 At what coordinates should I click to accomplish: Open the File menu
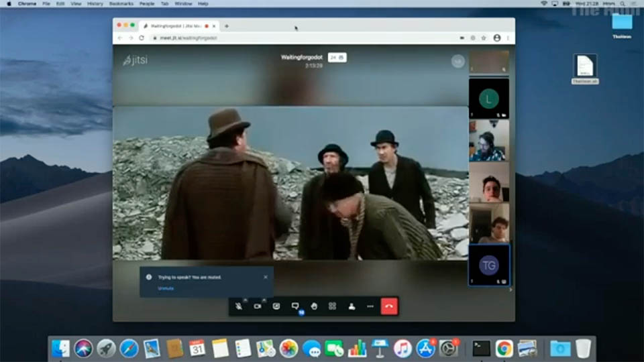tap(46, 3)
